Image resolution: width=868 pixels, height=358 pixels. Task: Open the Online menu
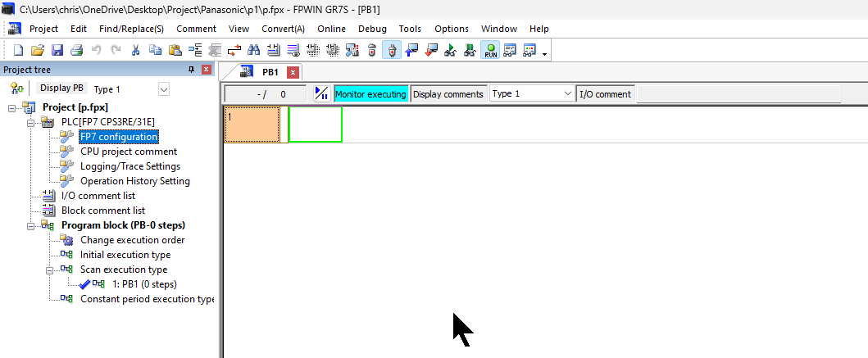[332, 29]
